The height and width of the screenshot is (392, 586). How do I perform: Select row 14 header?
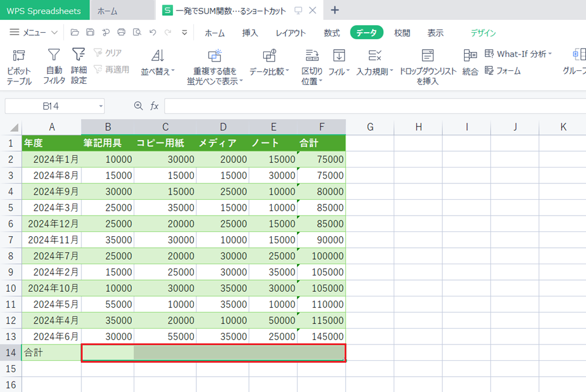click(x=11, y=352)
